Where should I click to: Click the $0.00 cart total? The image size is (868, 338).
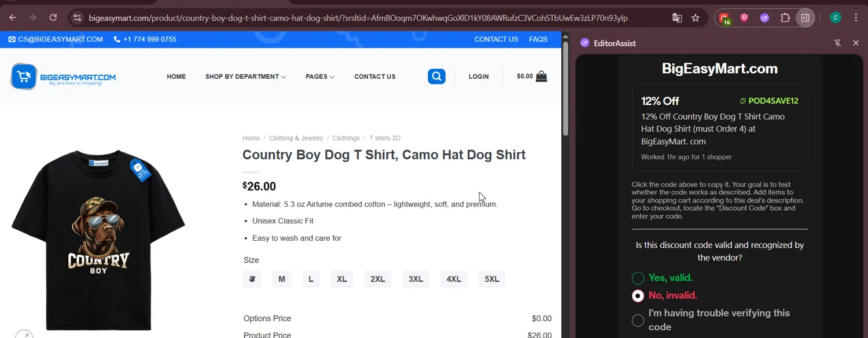tap(525, 76)
